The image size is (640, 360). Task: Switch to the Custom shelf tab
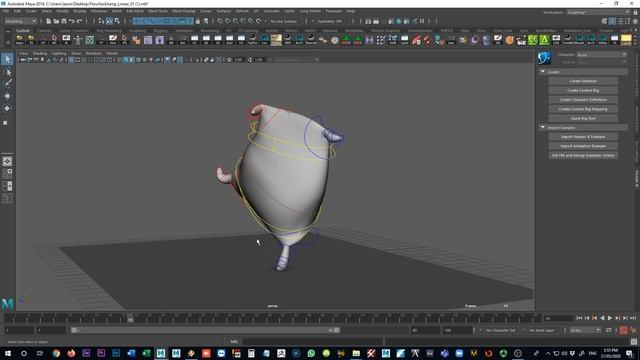pyautogui.click(x=22, y=30)
